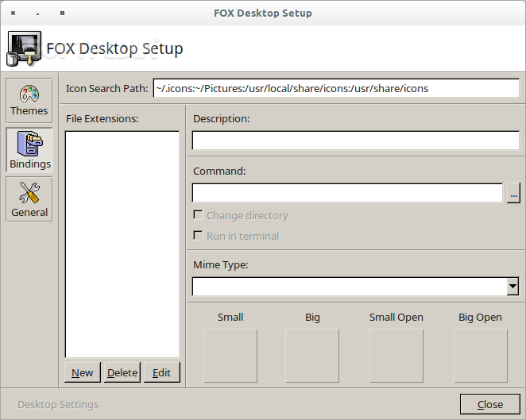The height and width of the screenshot is (420, 526).
Task: Close the window via title bar x
Action: [x=13, y=13]
